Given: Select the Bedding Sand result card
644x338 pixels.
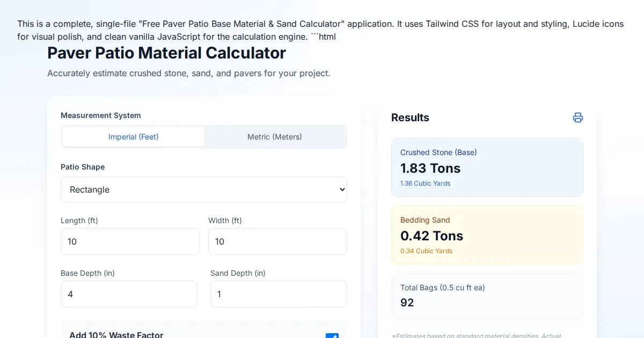Looking at the screenshot, I should tap(487, 235).
